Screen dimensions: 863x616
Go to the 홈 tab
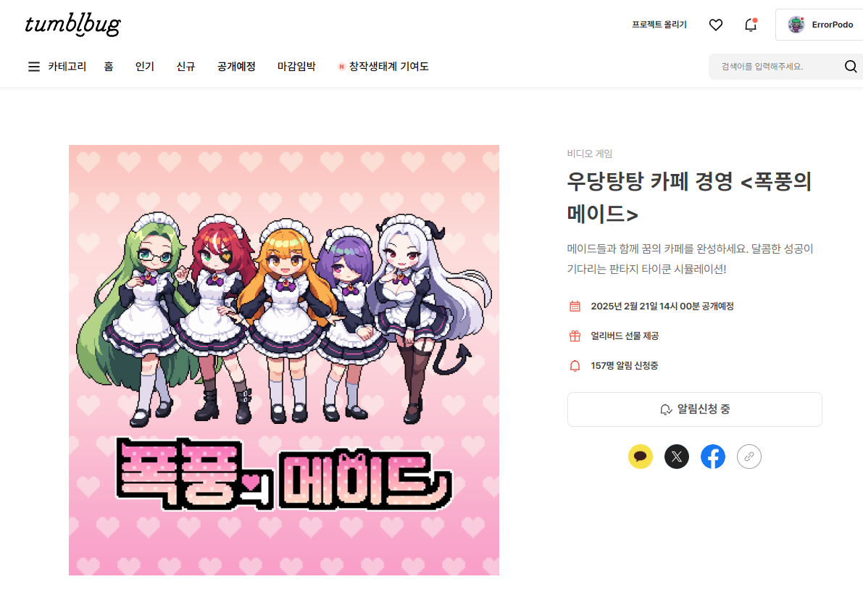point(109,67)
